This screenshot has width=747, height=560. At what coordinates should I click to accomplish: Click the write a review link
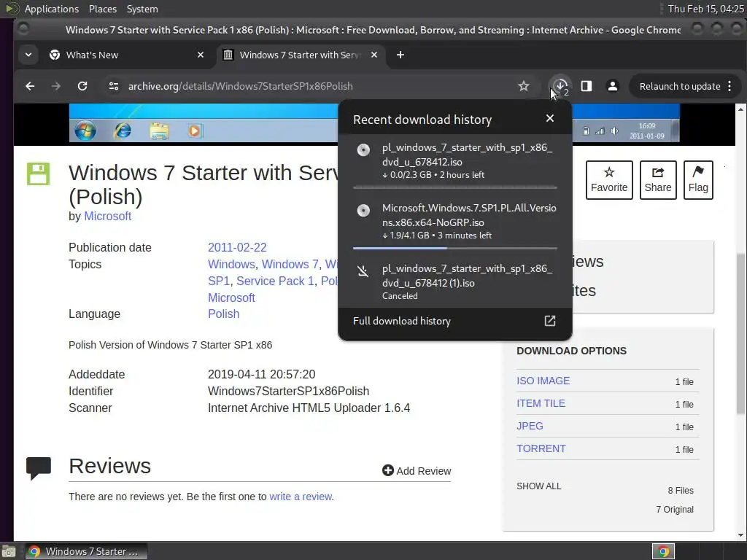301,497
